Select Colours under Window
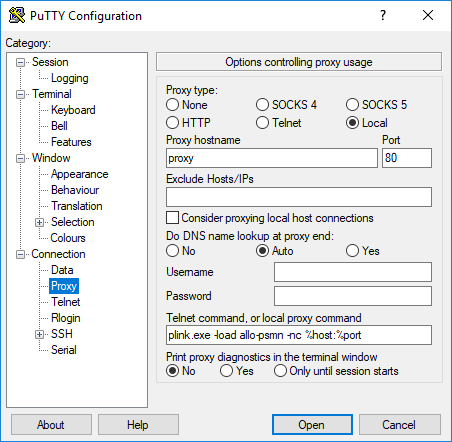The height and width of the screenshot is (442, 452). (x=68, y=238)
